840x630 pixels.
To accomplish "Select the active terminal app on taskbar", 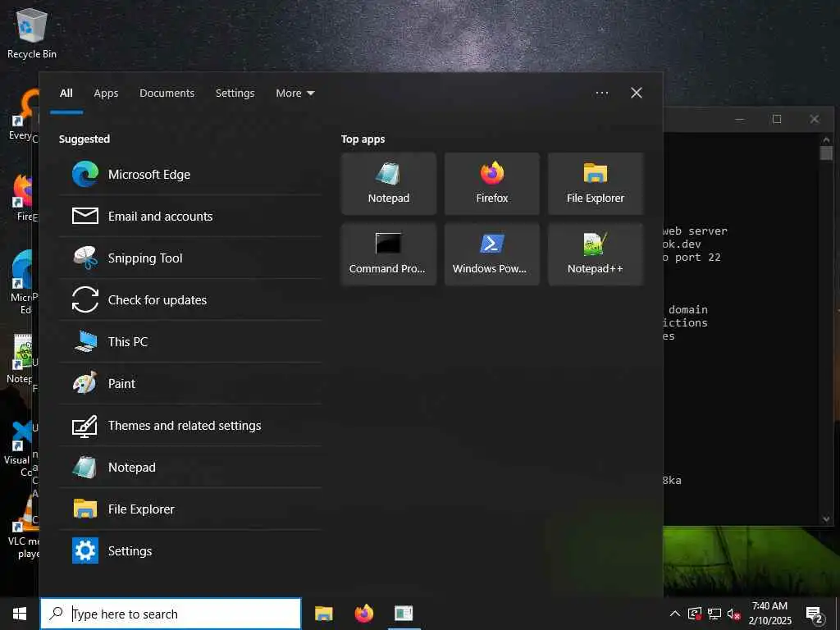I will (404, 614).
